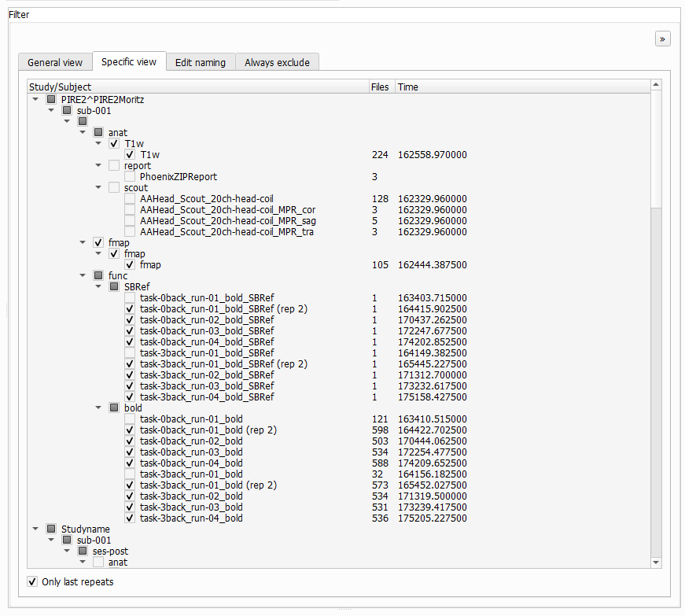This screenshot has width=685, height=616.
Task: Collapse the SBRef node
Action: (98, 286)
